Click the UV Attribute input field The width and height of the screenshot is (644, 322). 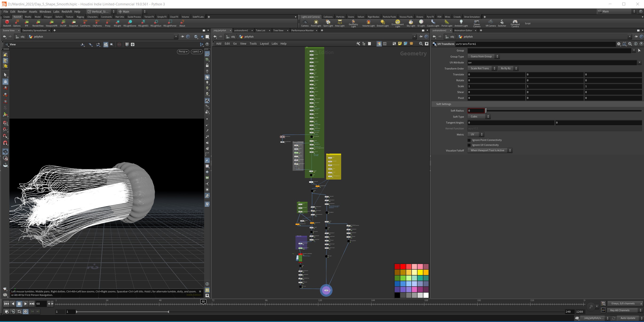(552, 62)
